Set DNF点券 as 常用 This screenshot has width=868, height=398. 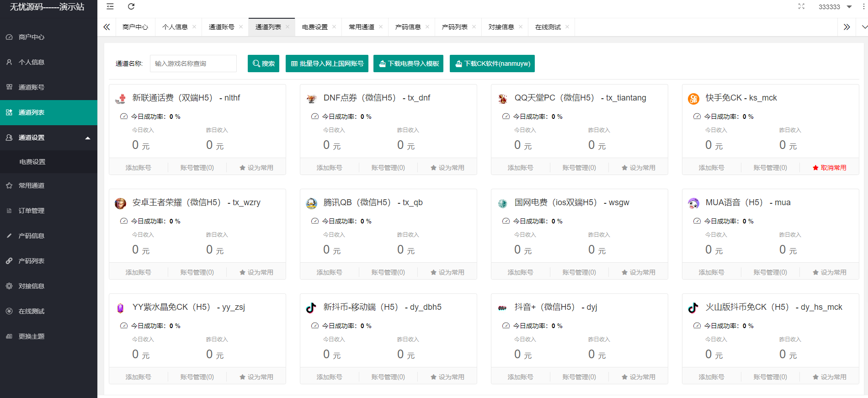(x=447, y=168)
